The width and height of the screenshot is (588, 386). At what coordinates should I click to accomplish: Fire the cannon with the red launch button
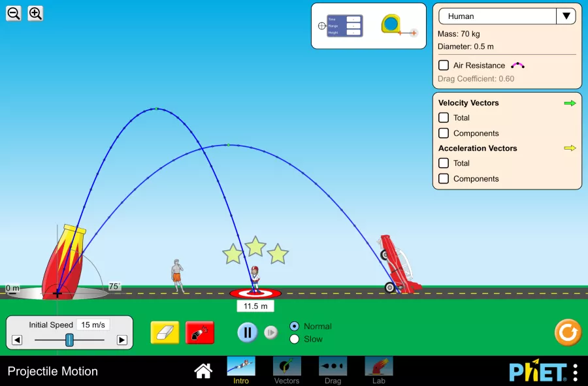click(200, 332)
